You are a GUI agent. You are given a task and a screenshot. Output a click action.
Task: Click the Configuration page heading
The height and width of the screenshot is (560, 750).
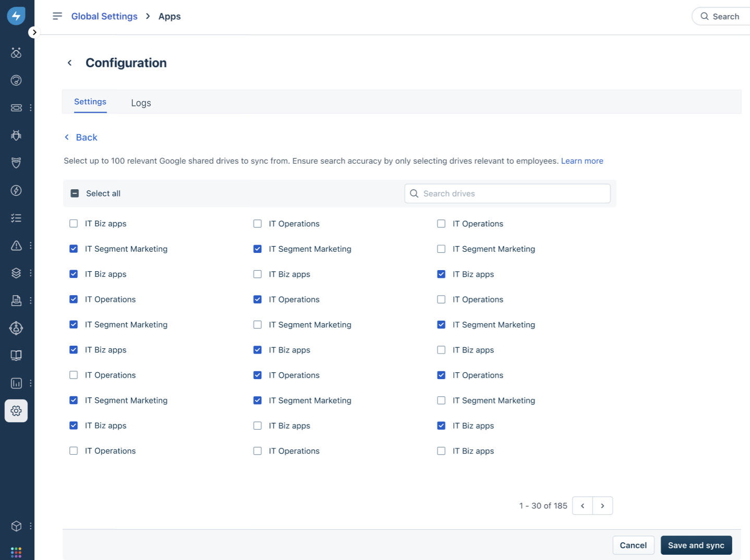[x=126, y=63]
